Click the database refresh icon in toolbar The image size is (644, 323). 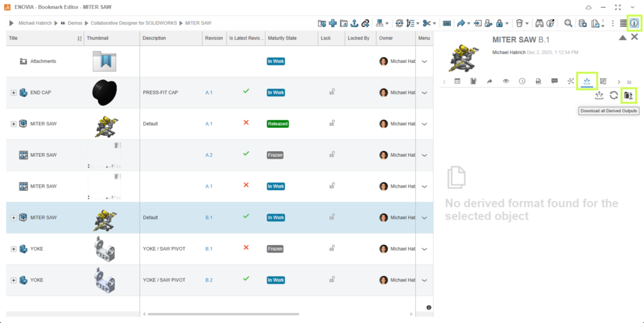point(582,23)
